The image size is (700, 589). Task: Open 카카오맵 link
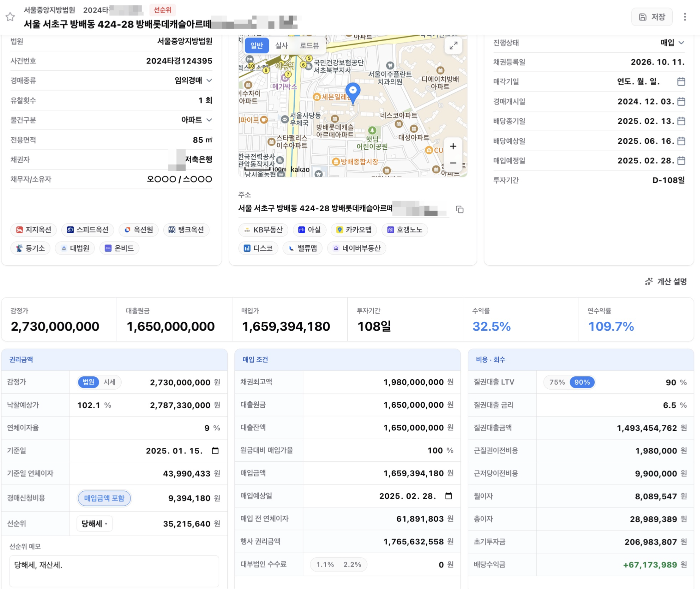[x=354, y=230]
